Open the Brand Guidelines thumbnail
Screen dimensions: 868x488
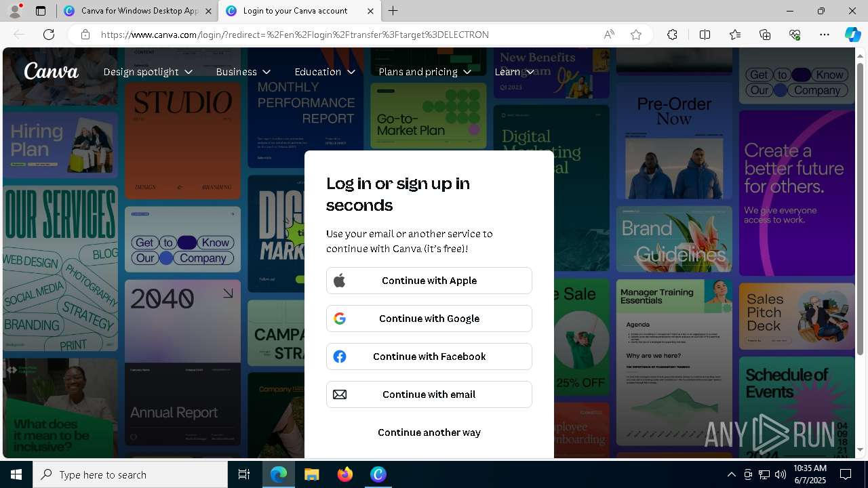tap(675, 240)
